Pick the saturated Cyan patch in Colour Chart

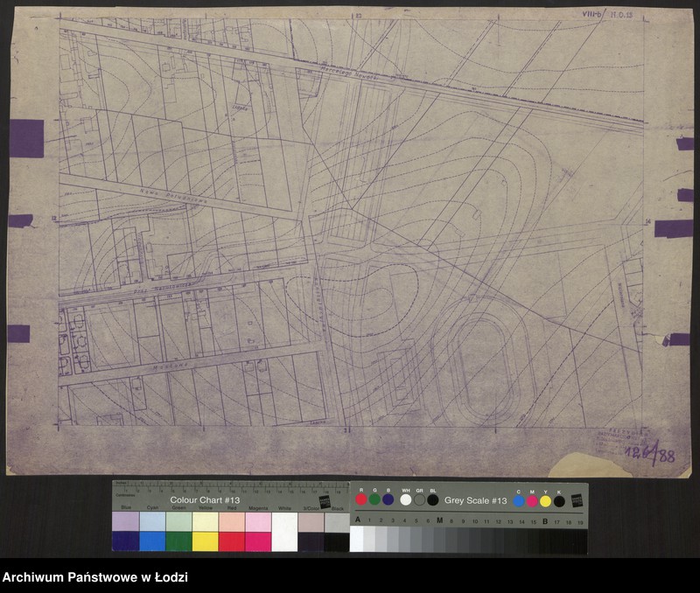tap(152, 541)
